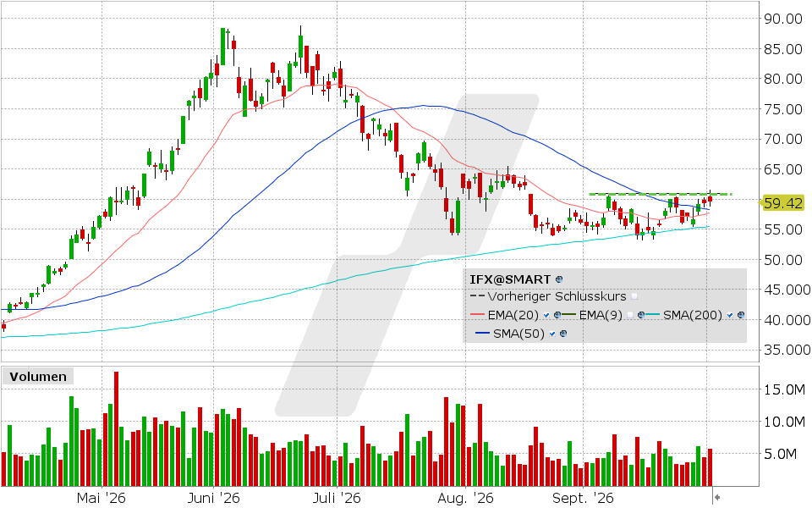Click the 35.000 price axis label
Screen dimensions: 812x508
coord(787,350)
